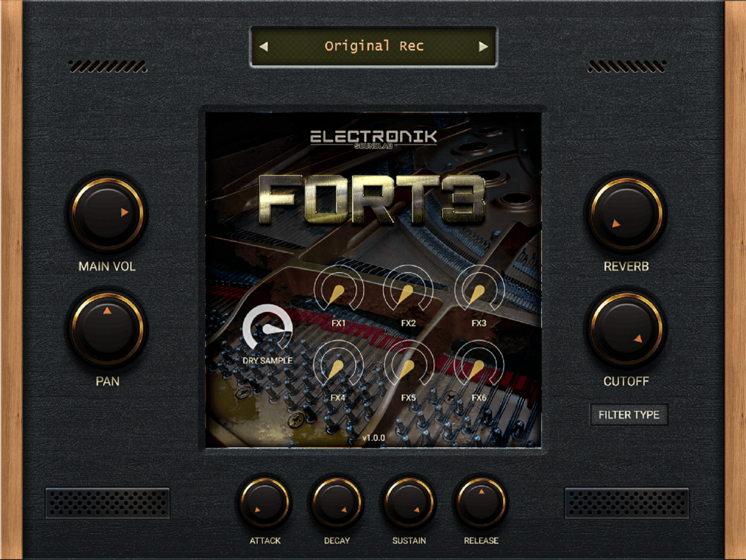The width and height of the screenshot is (746, 560).
Task: Click the DRY SAMPLE dial
Action: (x=267, y=328)
